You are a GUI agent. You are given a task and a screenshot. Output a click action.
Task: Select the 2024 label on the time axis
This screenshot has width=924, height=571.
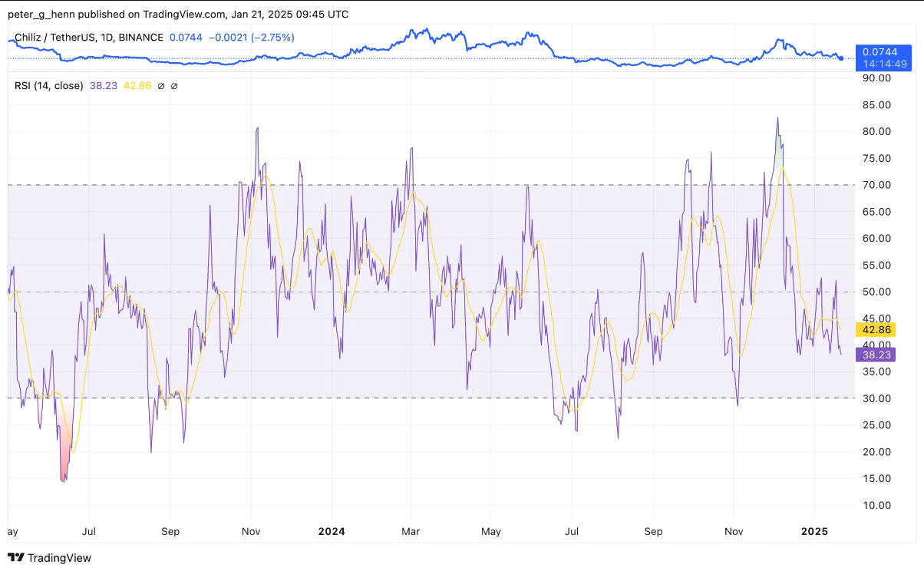[x=332, y=531]
